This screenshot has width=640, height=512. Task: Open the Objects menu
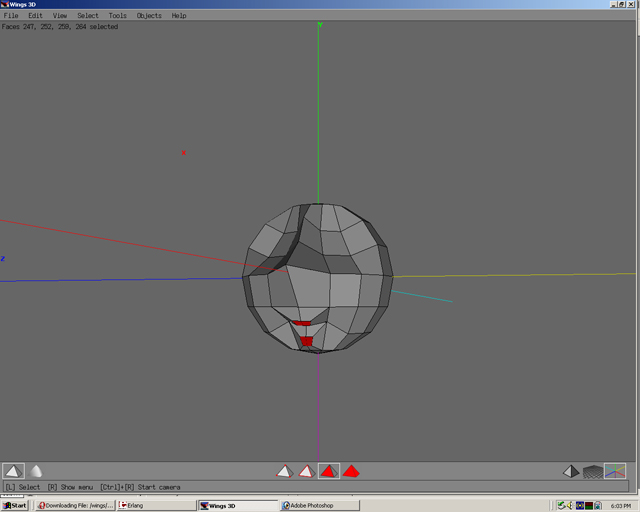[x=149, y=16]
